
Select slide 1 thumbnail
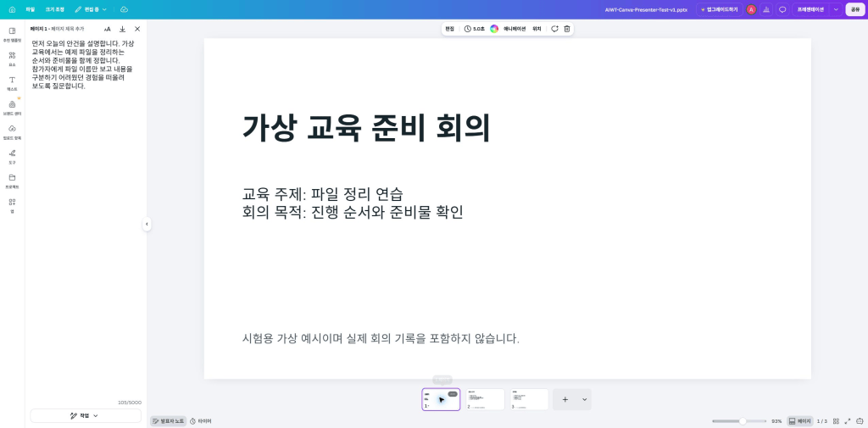[x=441, y=399]
